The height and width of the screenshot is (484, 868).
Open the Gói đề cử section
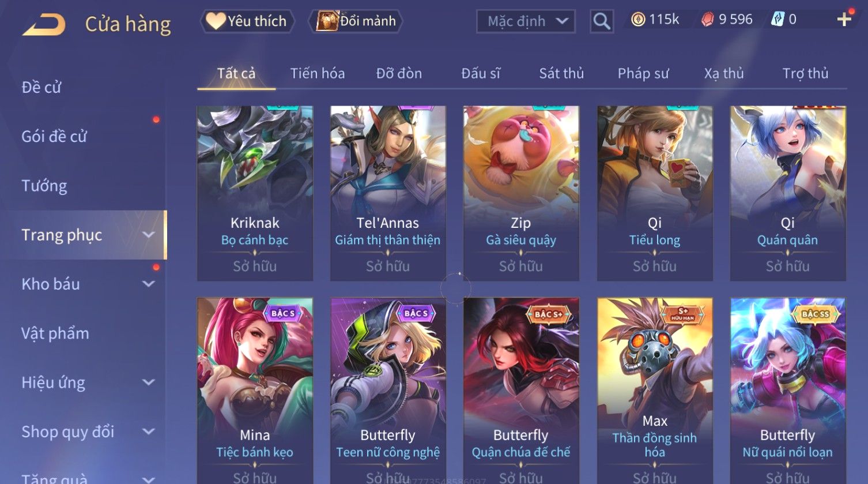(x=54, y=137)
